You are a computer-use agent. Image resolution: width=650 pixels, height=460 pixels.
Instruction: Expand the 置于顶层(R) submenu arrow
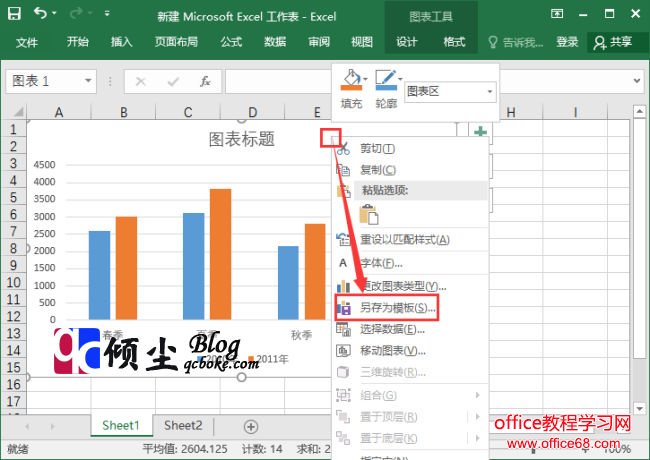(478, 416)
